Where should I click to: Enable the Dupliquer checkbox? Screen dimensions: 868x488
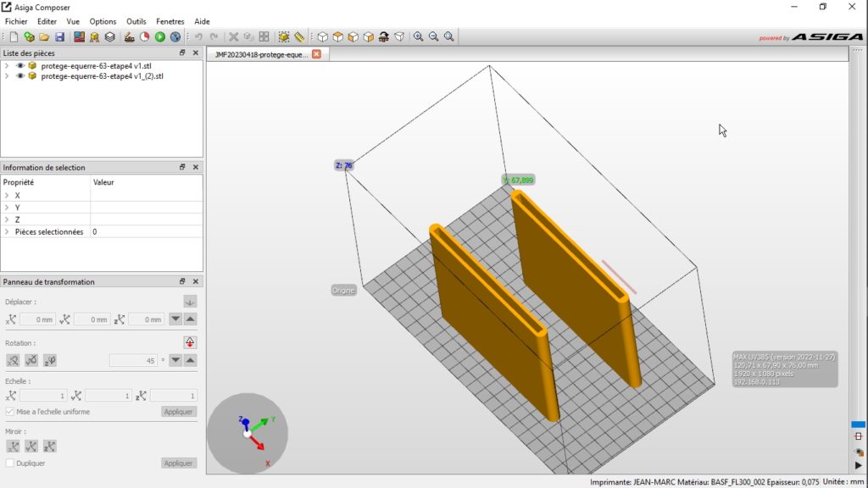pyautogui.click(x=9, y=463)
